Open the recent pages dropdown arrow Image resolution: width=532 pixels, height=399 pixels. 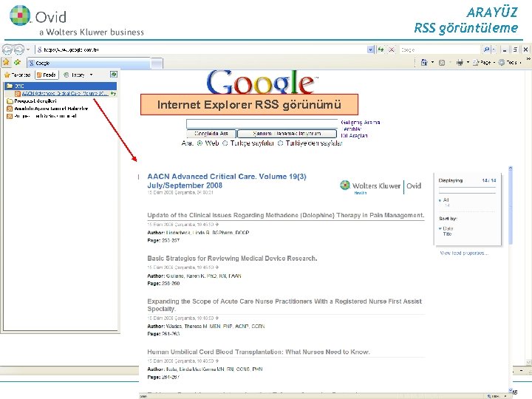pyautogui.click(x=28, y=50)
